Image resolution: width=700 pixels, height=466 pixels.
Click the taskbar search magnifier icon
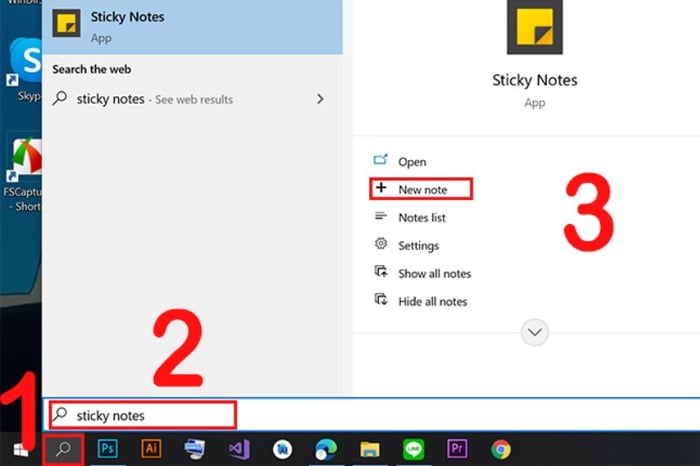click(63, 449)
